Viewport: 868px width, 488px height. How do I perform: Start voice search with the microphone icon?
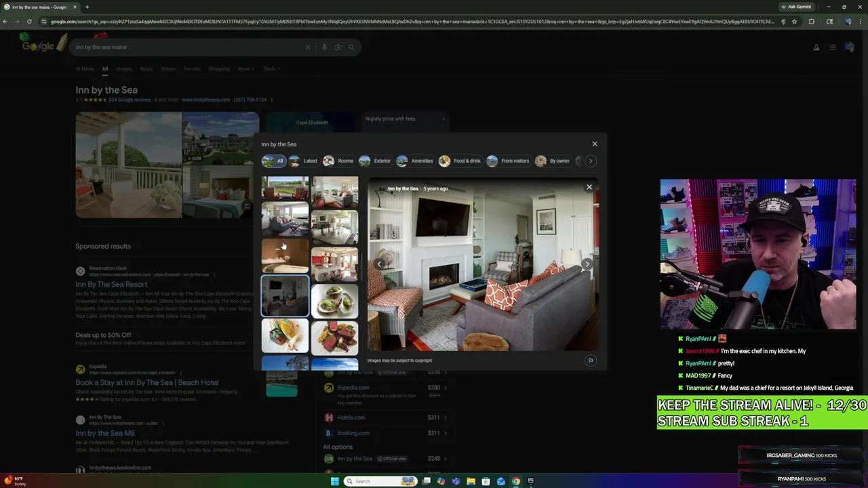[x=324, y=47]
